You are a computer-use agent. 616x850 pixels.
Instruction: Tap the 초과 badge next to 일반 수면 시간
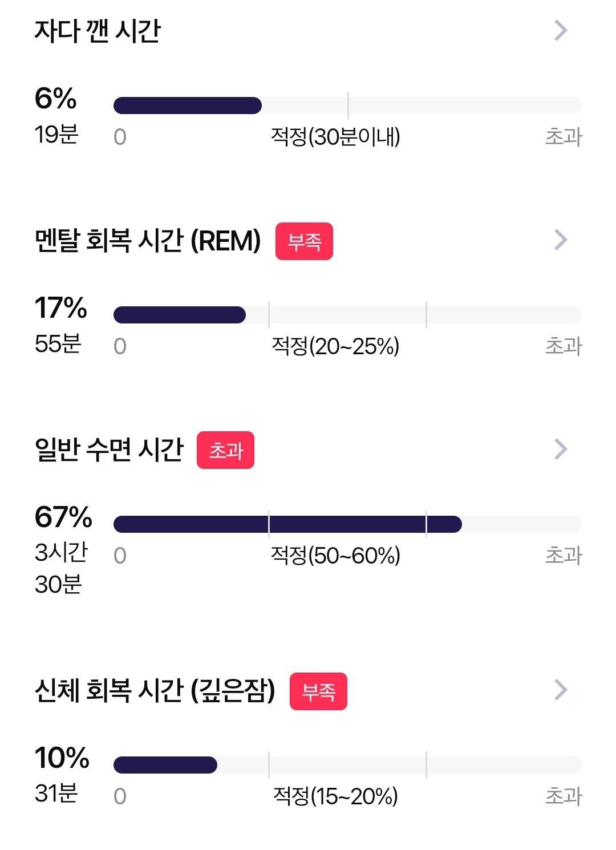[x=225, y=450]
